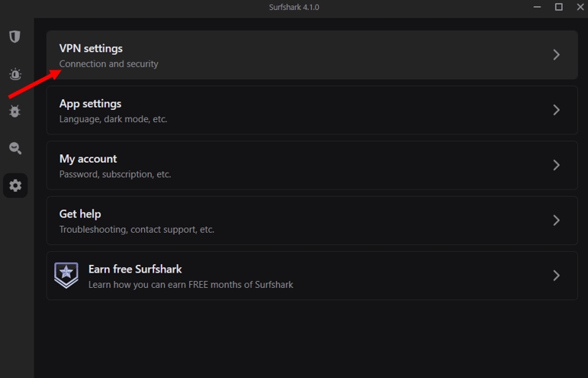Expand the VPN settings row chevron
Screen dimensions: 588x378
click(x=557, y=55)
